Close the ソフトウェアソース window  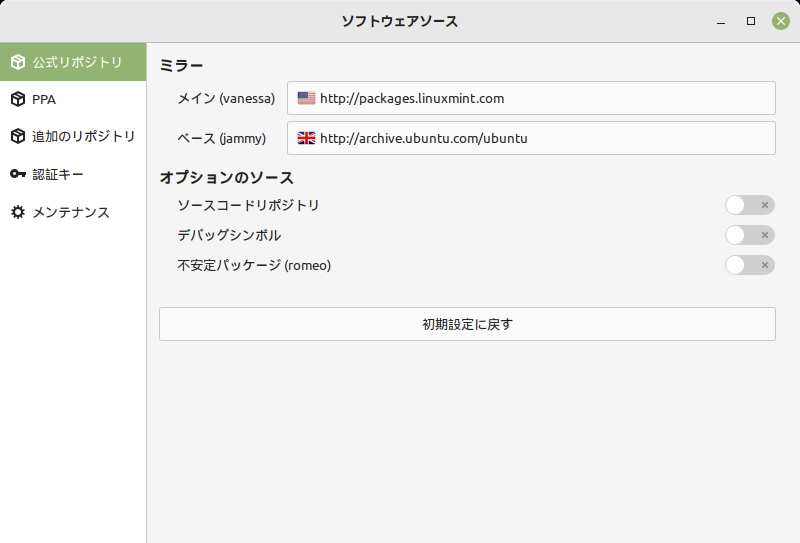[781, 21]
